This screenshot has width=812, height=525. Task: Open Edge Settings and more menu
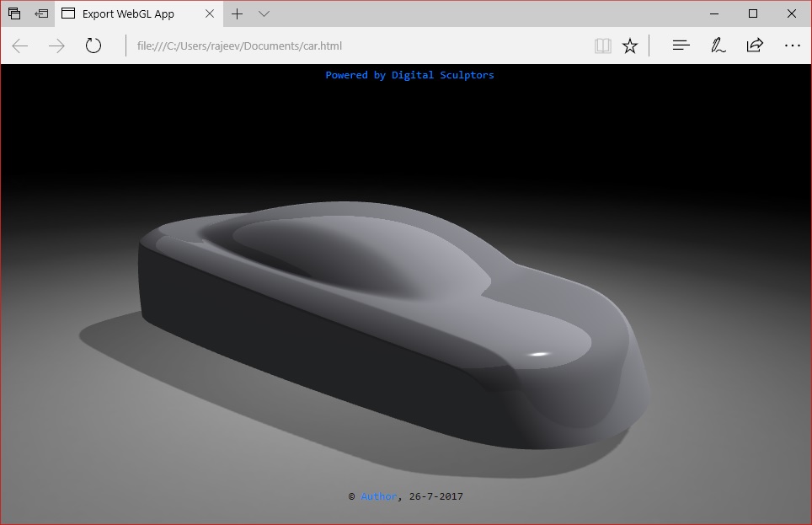pos(793,46)
